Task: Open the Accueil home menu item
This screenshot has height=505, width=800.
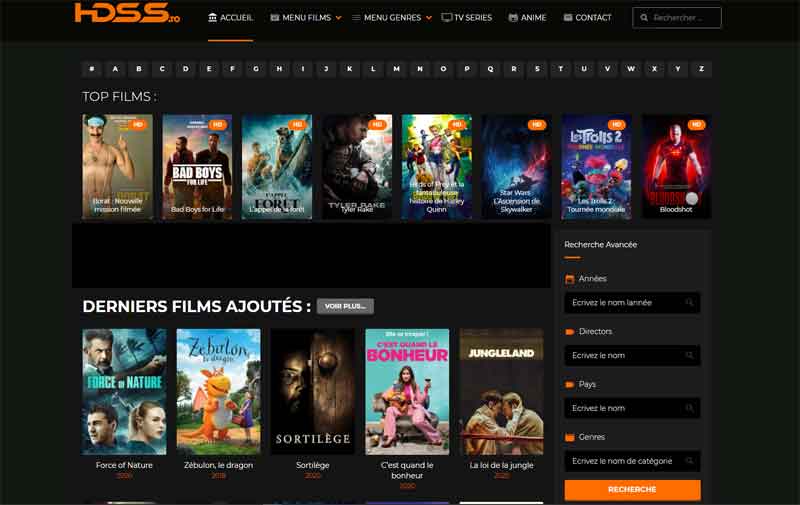Action: (231, 17)
